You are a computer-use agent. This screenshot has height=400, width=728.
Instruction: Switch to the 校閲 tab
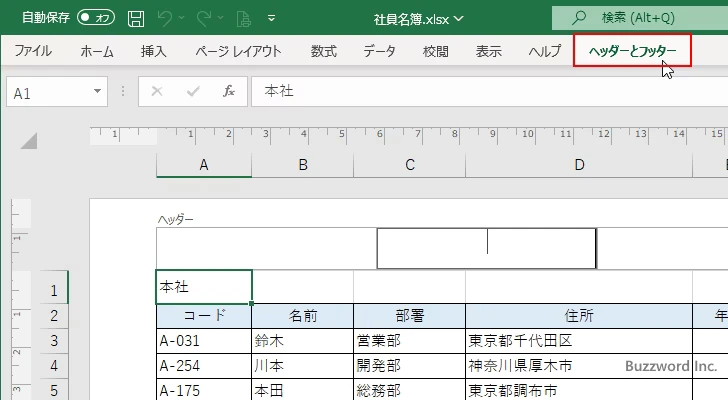click(436, 51)
